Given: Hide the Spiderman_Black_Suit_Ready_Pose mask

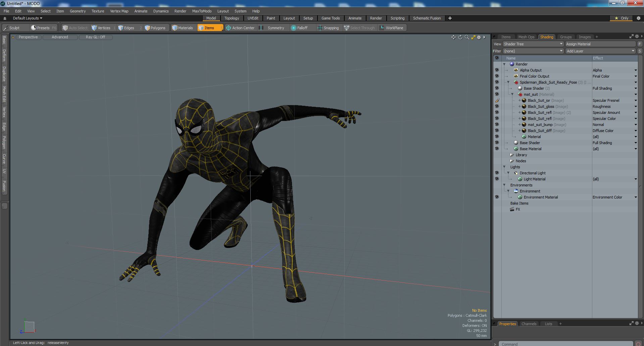Looking at the screenshot, I should click(x=497, y=82).
